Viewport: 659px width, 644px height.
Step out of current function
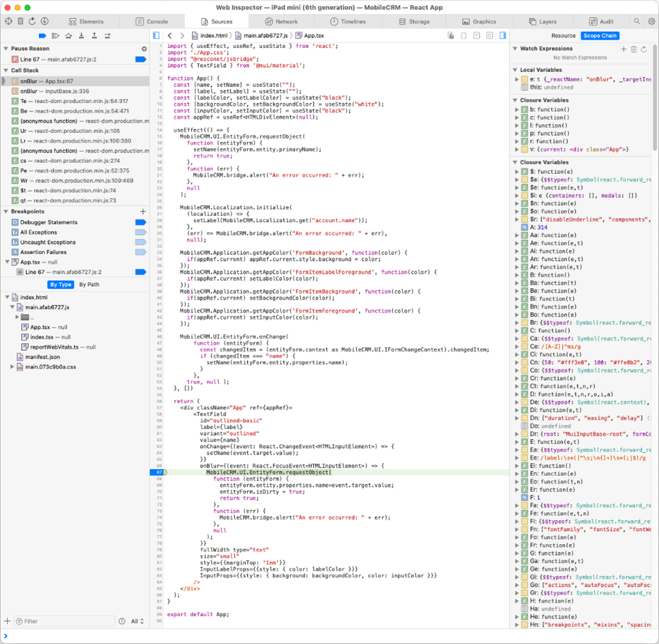pyautogui.click(x=94, y=36)
